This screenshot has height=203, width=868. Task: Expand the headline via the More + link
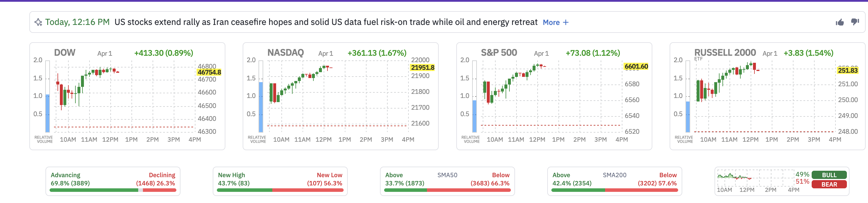555,22
